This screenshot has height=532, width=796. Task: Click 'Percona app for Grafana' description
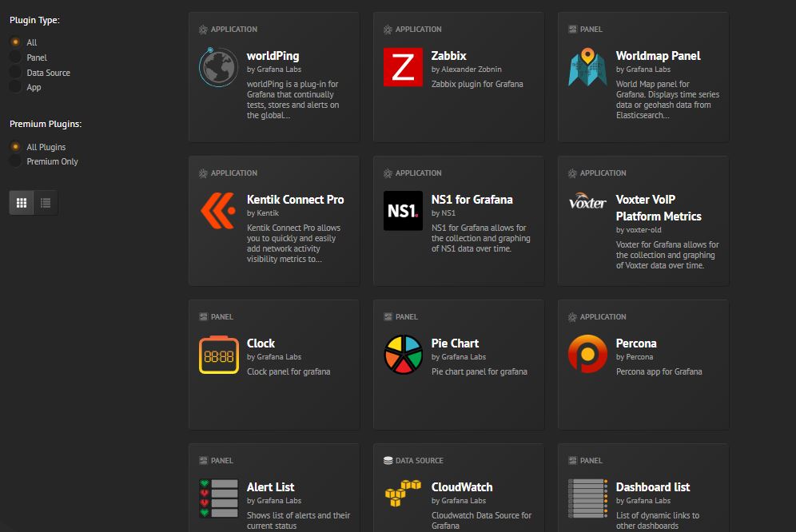coord(659,371)
